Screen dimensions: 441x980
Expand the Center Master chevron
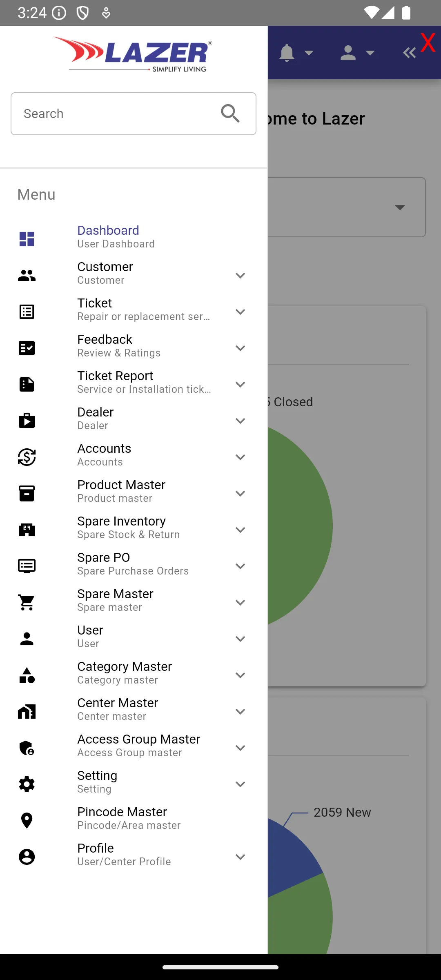coord(241,712)
